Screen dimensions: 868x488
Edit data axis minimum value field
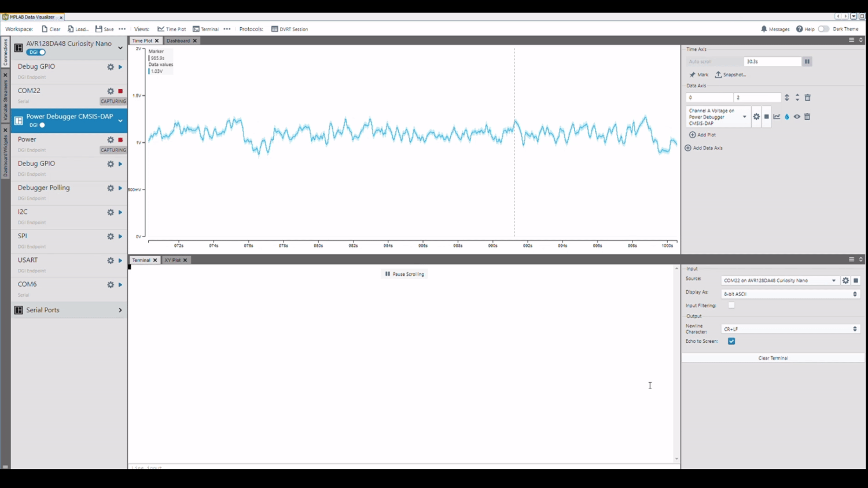pos(709,98)
